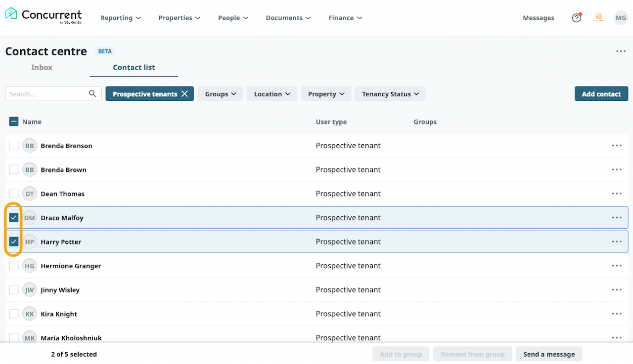Expand the Groups filter dropdown
The width and height of the screenshot is (633, 364).
220,94
